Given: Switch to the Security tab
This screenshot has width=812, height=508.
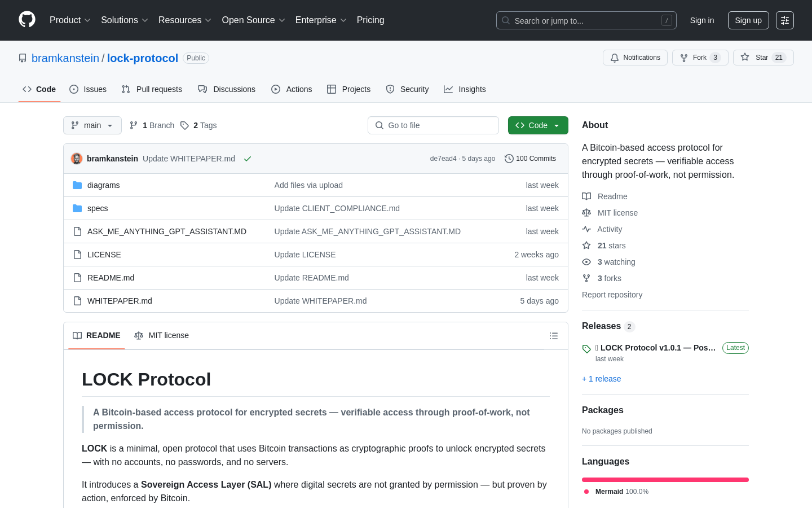Looking at the screenshot, I should (x=407, y=89).
